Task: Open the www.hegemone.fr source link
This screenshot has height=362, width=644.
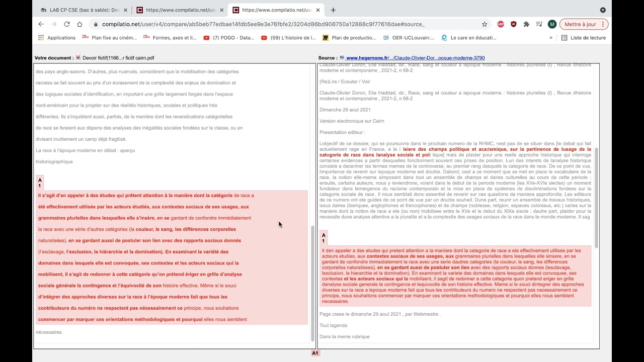Action: [416, 58]
